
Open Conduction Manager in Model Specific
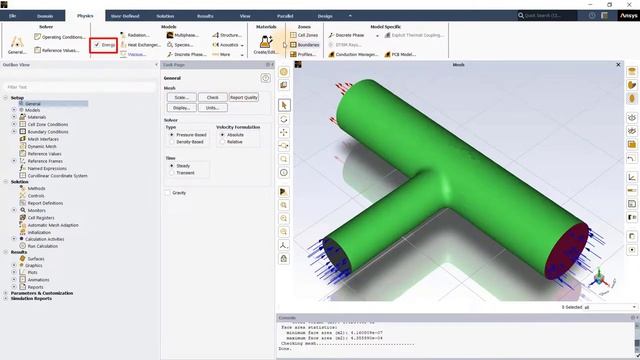pos(353,54)
